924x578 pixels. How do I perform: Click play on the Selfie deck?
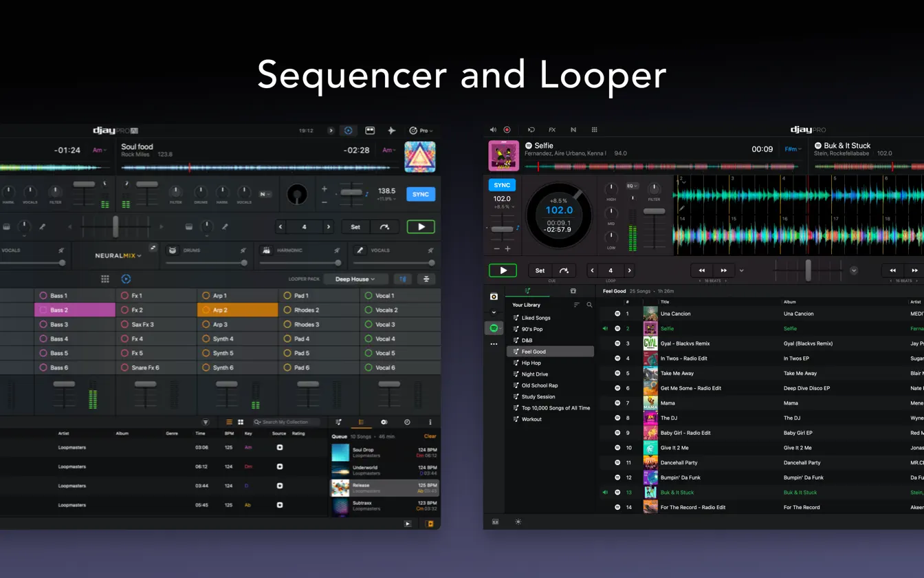[503, 270]
